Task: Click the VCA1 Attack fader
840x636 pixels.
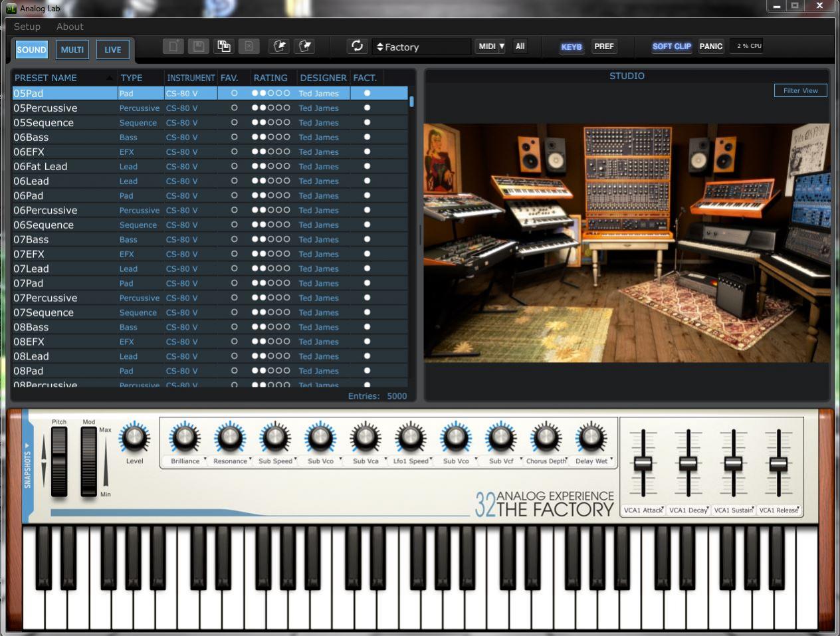Action: click(643, 463)
